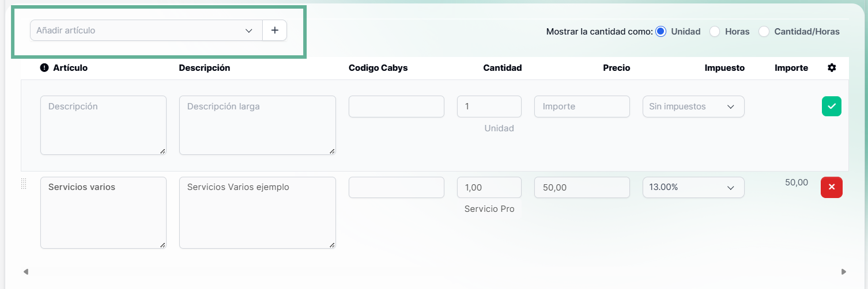Screen dimensions: 868x289
Task: Confirm new item with green checkmark
Action: pyautogui.click(x=831, y=107)
